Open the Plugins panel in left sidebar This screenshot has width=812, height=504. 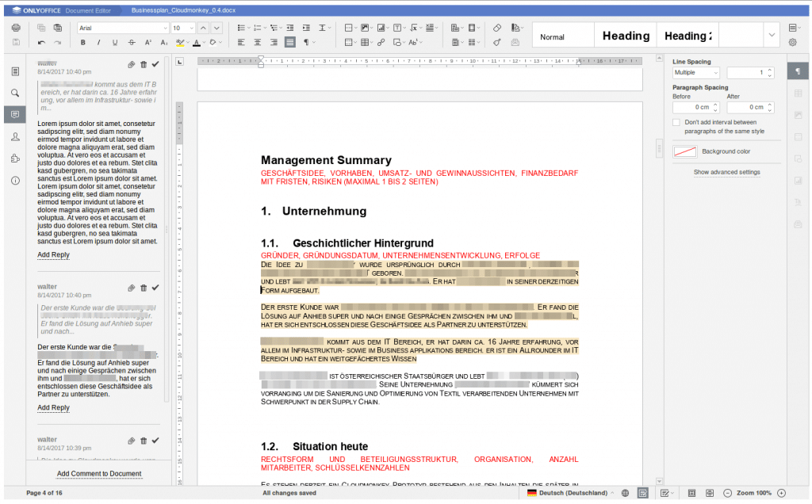tap(16, 158)
